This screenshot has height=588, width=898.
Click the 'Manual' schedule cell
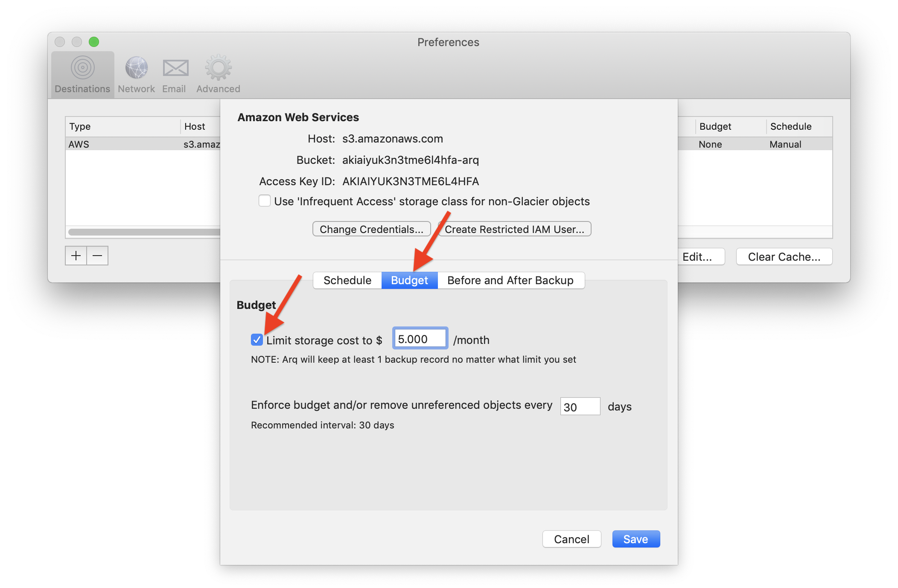click(x=785, y=144)
